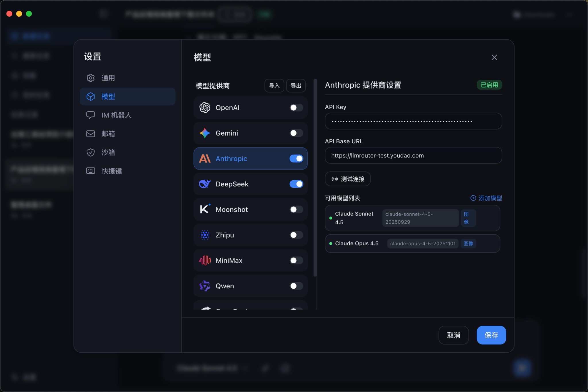Click the envelope icon beside 邮箱
The height and width of the screenshot is (392, 588).
pos(90,134)
